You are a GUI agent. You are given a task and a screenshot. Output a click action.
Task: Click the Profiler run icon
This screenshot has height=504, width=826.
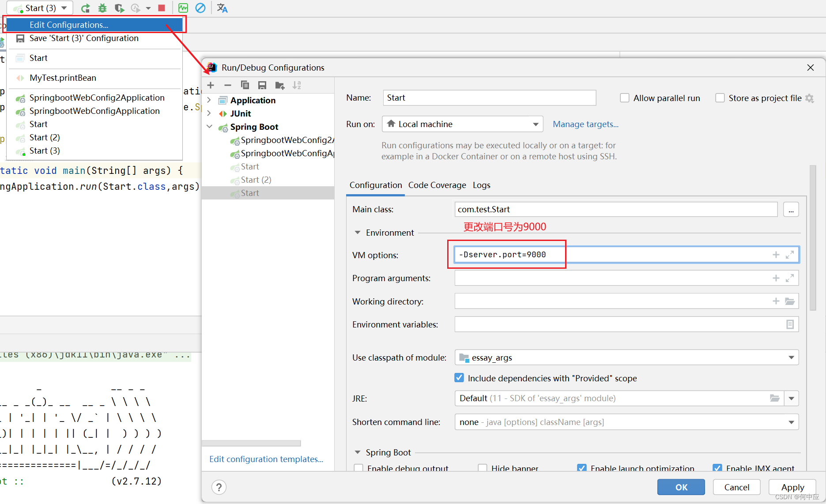pos(136,8)
